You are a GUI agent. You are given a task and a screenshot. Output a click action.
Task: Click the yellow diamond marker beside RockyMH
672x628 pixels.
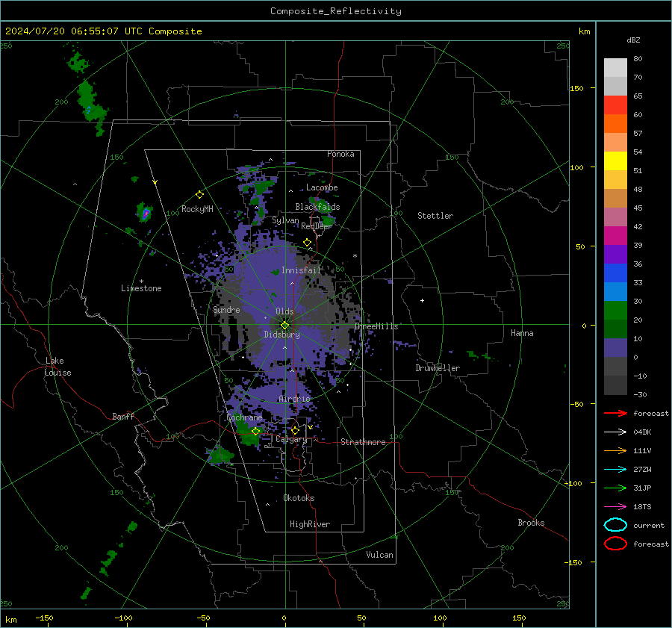click(x=199, y=195)
